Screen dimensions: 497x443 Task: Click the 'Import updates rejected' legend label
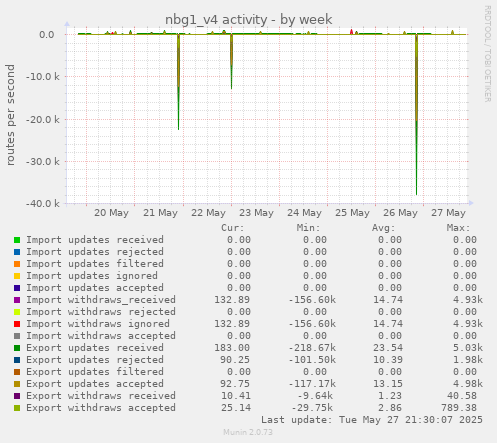[95, 252]
